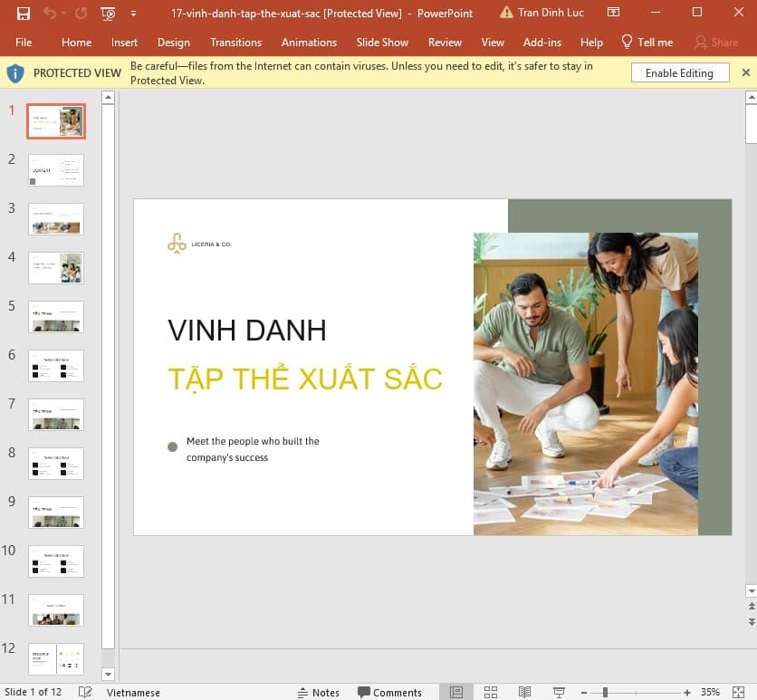Click the Save icon in Quick Access Toolbar

tap(23, 14)
